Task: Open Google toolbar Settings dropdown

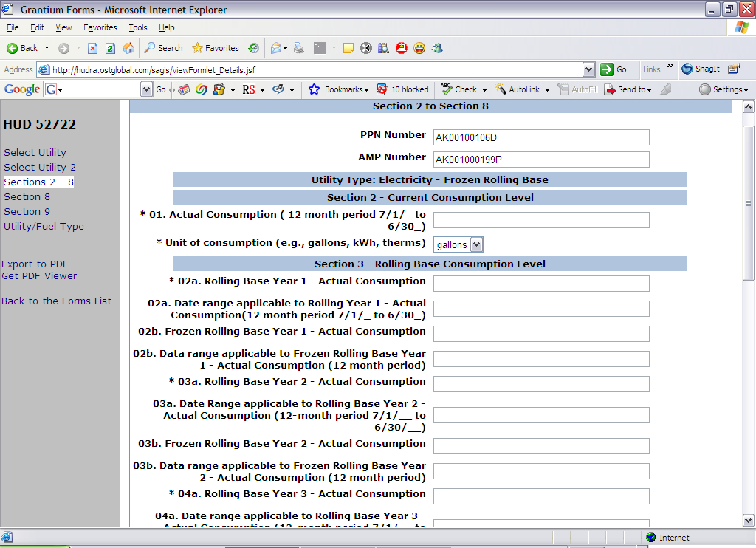Action: point(724,89)
